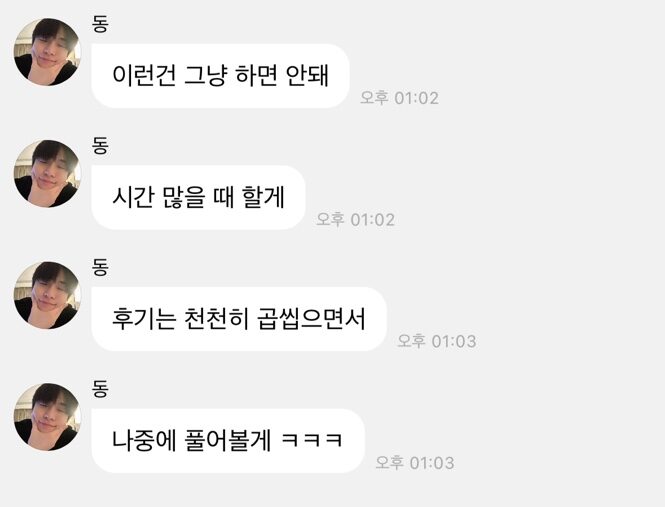The height and width of the screenshot is (507, 665).
Task: Open profile photo beside '시간 많을 때 할게'
Action: click(x=47, y=174)
